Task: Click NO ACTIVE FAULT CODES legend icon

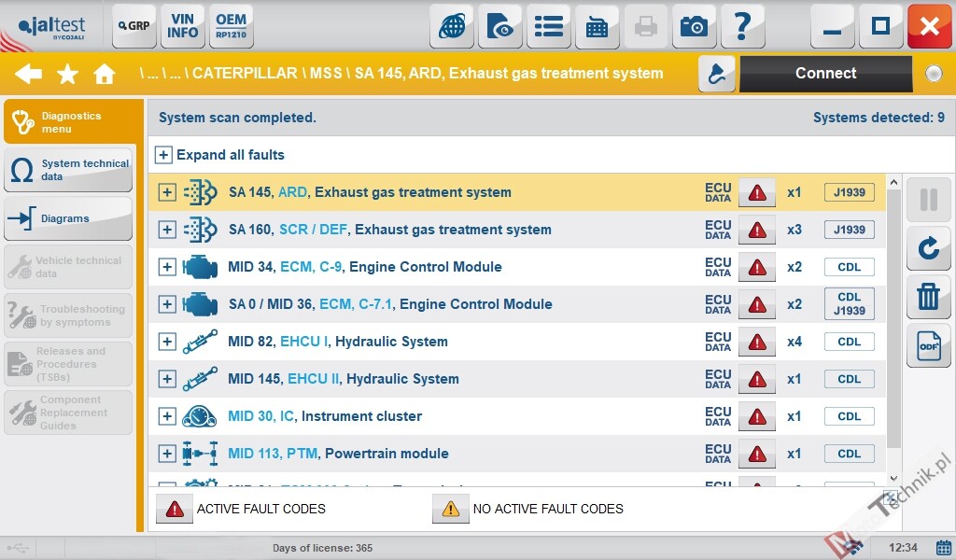Action: click(451, 509)
